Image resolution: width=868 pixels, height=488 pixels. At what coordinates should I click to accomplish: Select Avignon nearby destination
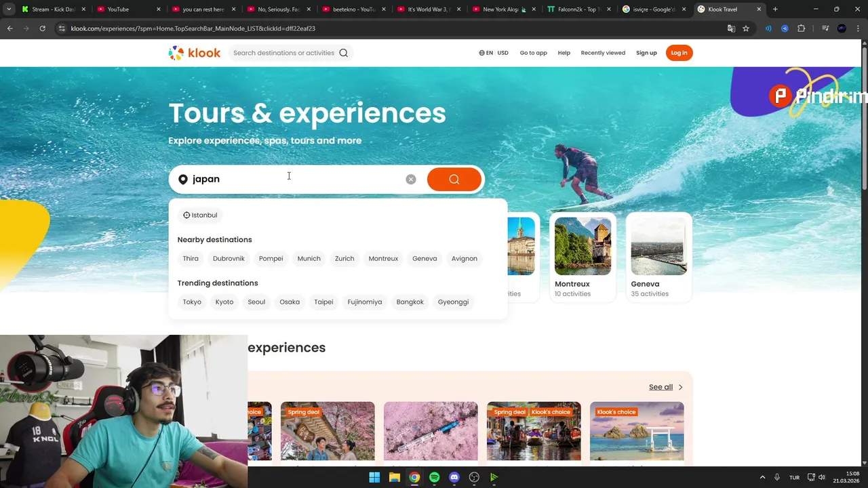click(465, 258)
